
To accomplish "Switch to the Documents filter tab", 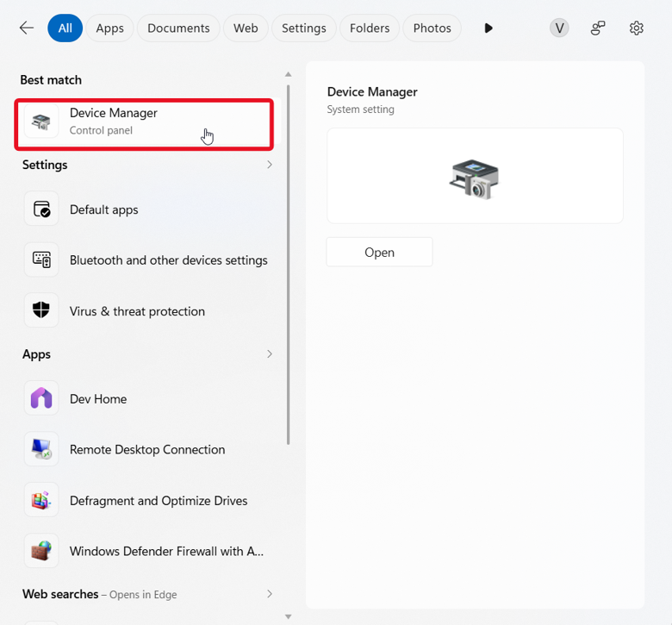I will 178,28.
